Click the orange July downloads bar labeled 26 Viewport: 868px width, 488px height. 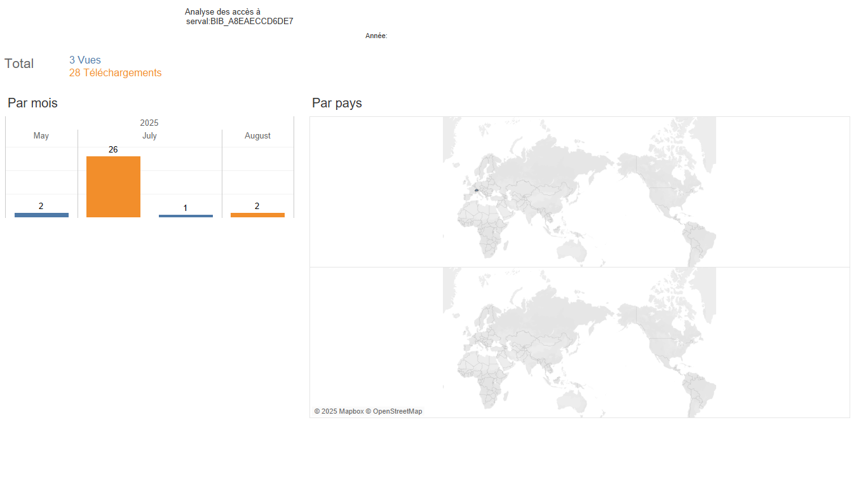click(113, 187)
